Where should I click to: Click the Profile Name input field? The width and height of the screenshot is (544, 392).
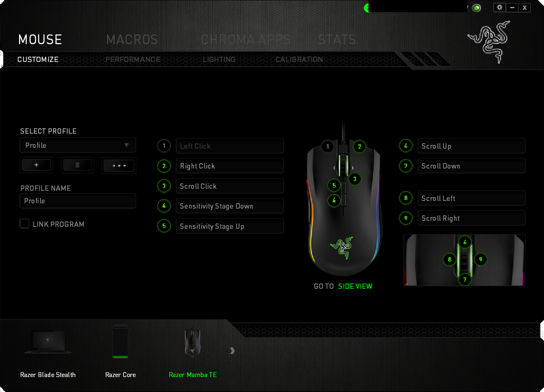pyautogui.click(x=78, y=201)
